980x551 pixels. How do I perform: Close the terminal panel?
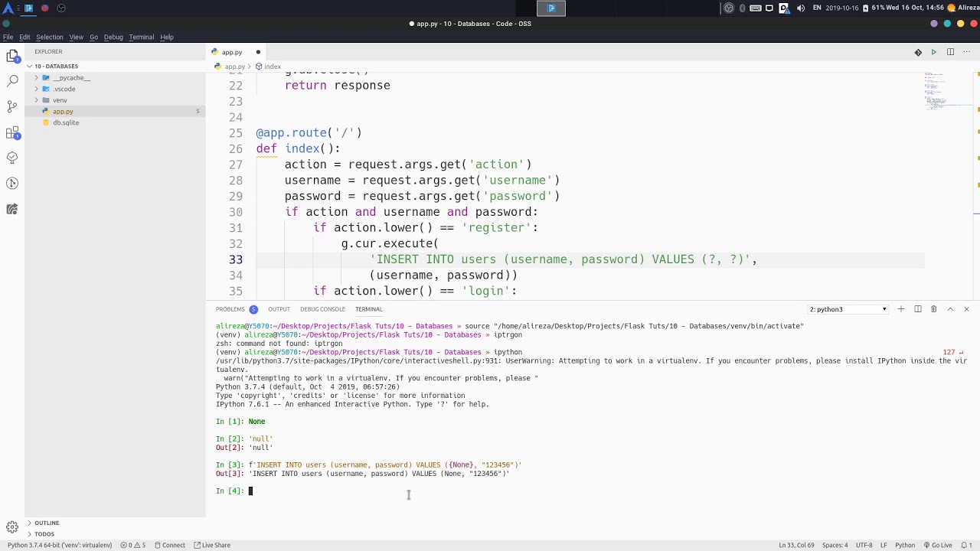[966, 309]
